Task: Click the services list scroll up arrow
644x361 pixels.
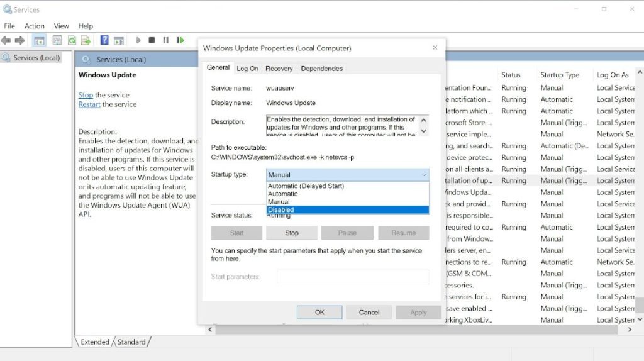Action: pyautogui.click(x=640, y=72)
